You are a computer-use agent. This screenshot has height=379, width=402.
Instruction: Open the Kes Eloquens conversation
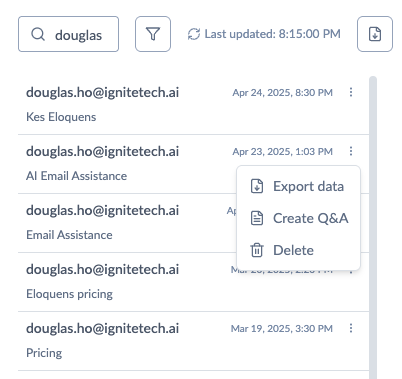(193, 105)
